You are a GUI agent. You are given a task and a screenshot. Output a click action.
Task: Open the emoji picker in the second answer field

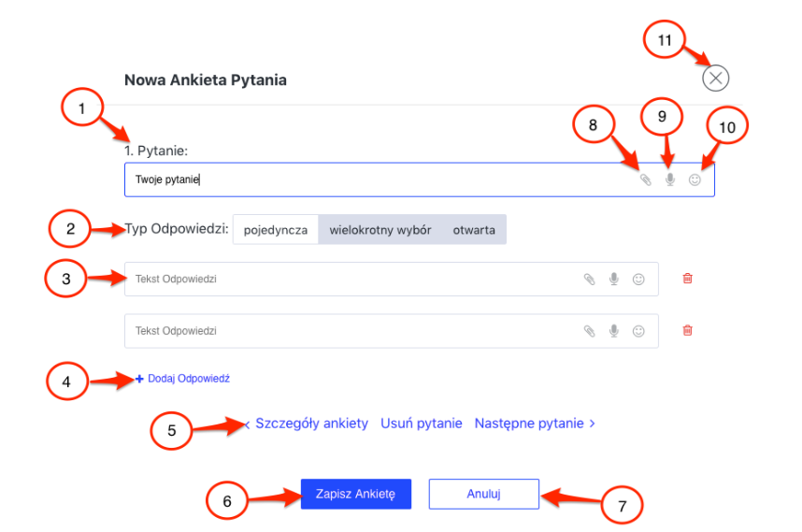[638, 331]
